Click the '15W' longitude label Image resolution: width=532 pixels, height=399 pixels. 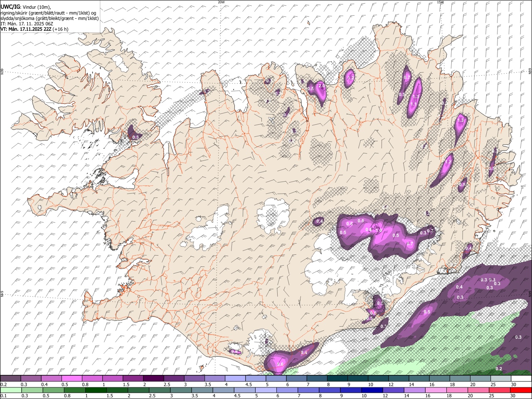pyautogui.click(x=440, y=2)
